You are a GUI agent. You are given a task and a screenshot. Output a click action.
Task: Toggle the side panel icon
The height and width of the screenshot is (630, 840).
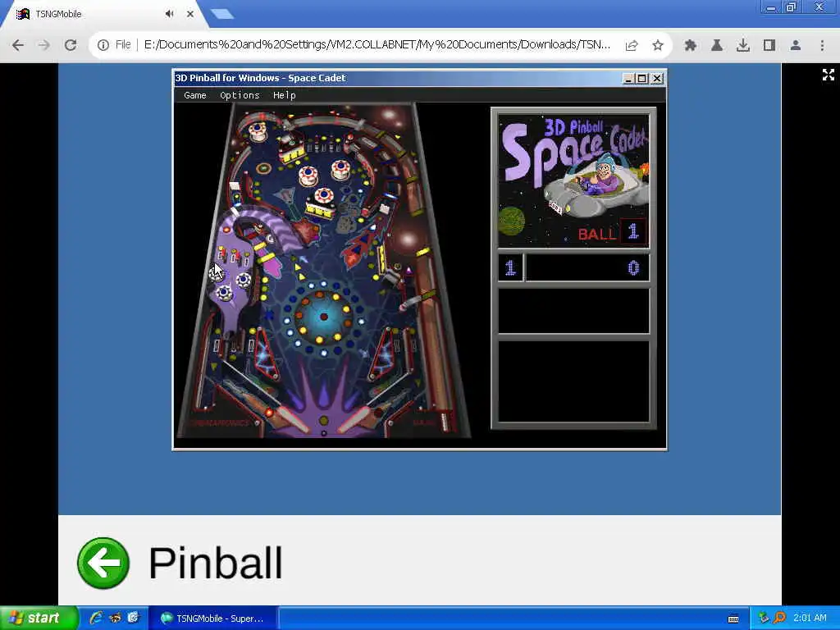click(769, 46)
